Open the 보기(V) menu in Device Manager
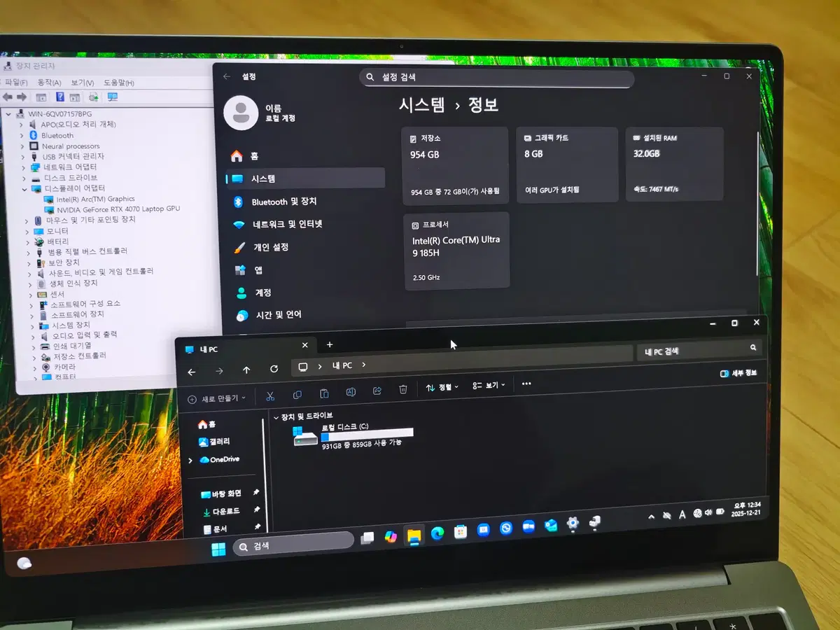This screenshot has width=840, height=630. pos(83,83)
